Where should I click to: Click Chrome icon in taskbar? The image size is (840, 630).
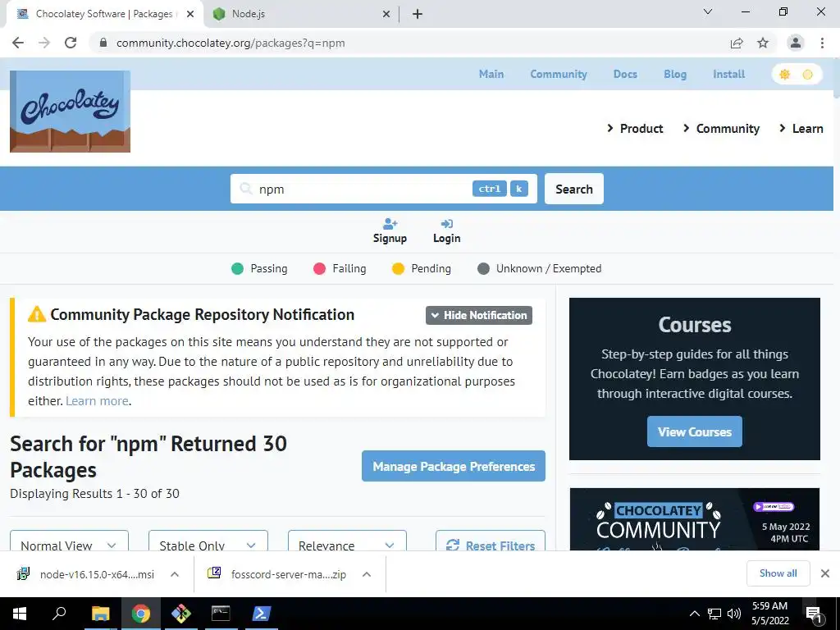coord(140,614)
